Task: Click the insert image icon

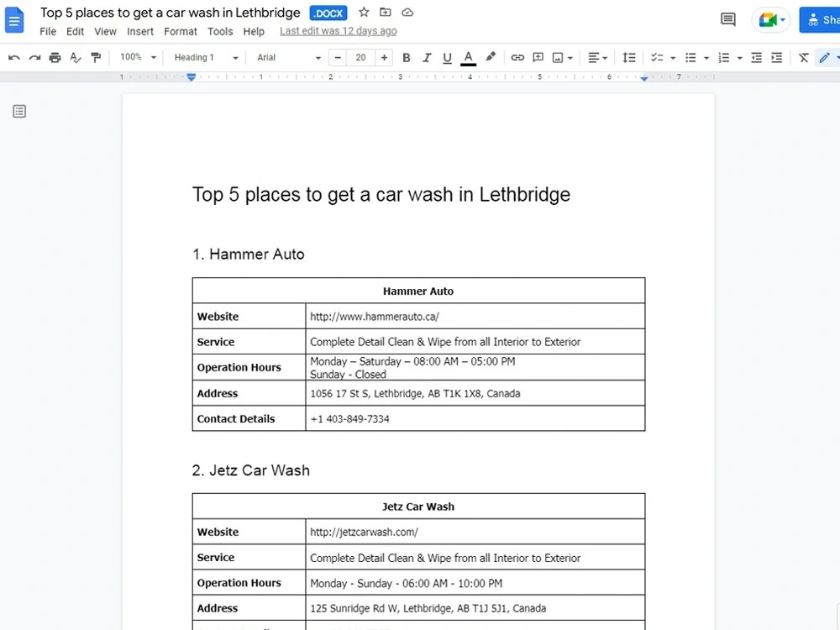Action: point(558,57)
